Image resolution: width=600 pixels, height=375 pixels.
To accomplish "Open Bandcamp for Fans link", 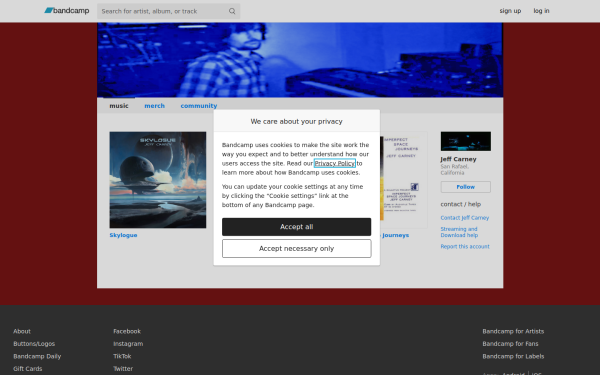I will [x=510, y=344].
